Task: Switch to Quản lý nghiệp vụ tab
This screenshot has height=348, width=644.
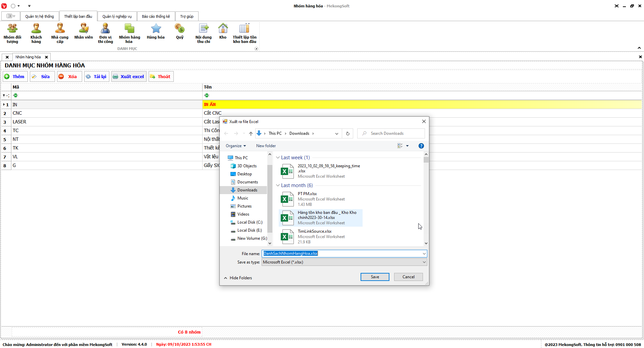Action: click(x=117, y=16)
